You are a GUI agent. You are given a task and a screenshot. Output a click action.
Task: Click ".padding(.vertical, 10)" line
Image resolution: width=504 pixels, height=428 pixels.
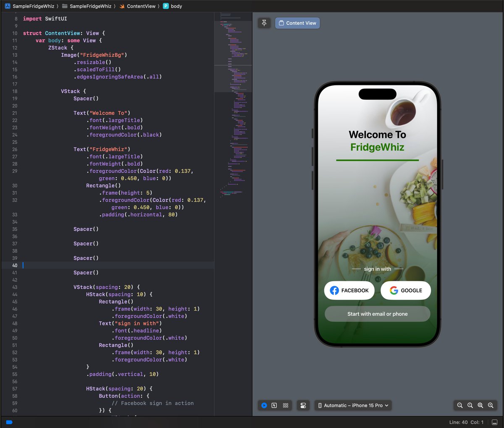click(122, 374)
